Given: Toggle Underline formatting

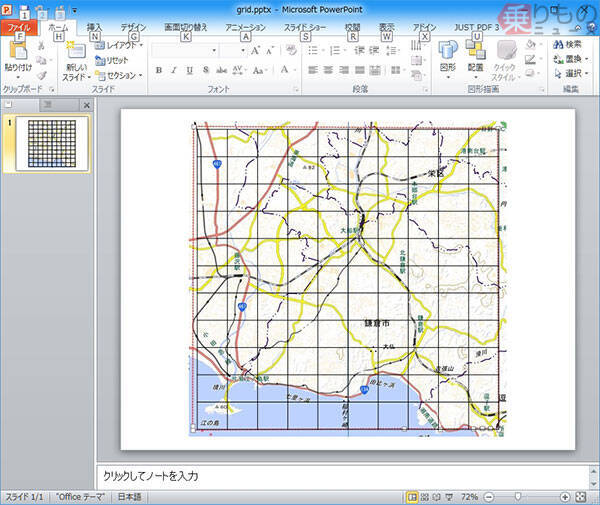Looking at the screenshot, I should tap(189, 70).
